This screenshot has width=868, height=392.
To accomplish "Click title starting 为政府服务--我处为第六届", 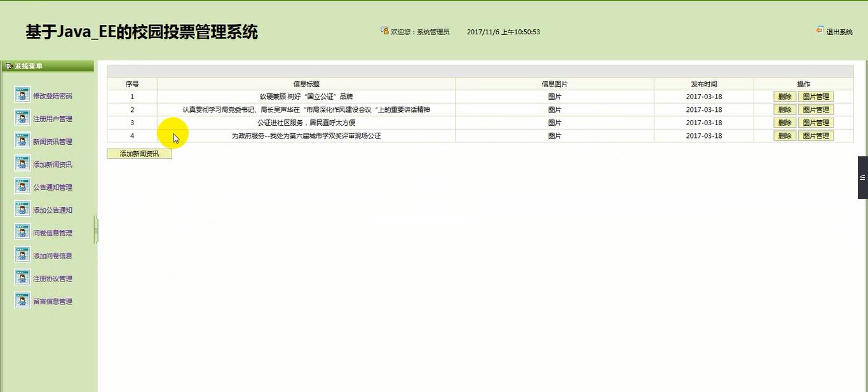I will click(306, 136).
